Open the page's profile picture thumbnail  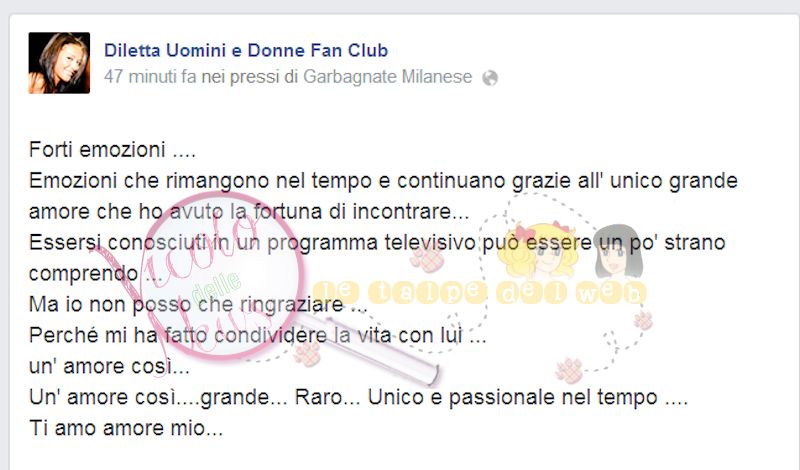59,63
